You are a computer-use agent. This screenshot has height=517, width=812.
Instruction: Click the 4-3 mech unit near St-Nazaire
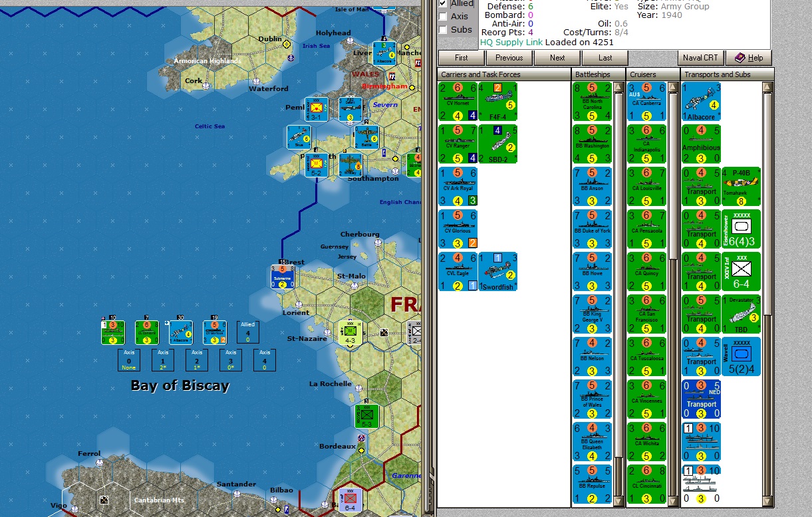350,334
